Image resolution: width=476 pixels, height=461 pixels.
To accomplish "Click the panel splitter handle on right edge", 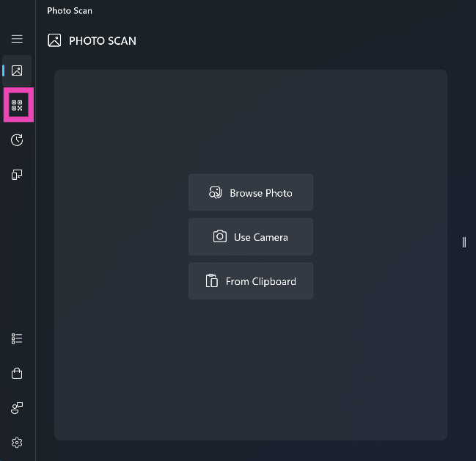I will click(464, 242).
